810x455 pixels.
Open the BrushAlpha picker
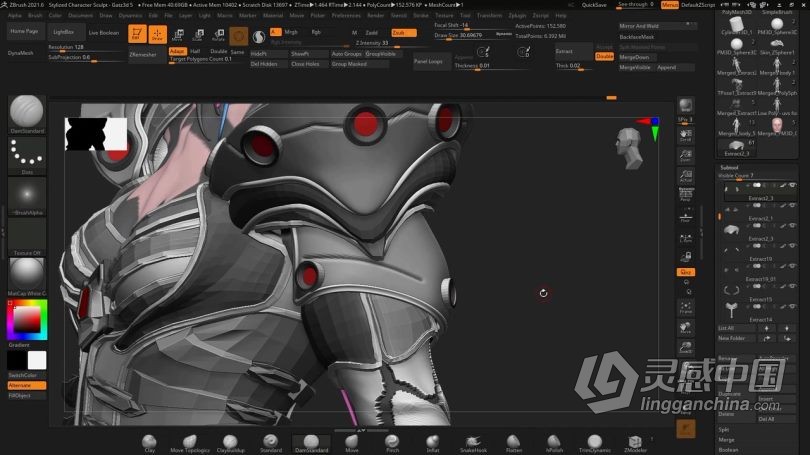(27, 197)
